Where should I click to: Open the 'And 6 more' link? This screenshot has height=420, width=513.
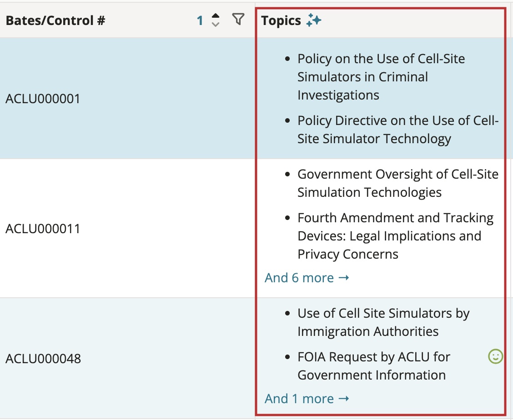coord(307,278)
